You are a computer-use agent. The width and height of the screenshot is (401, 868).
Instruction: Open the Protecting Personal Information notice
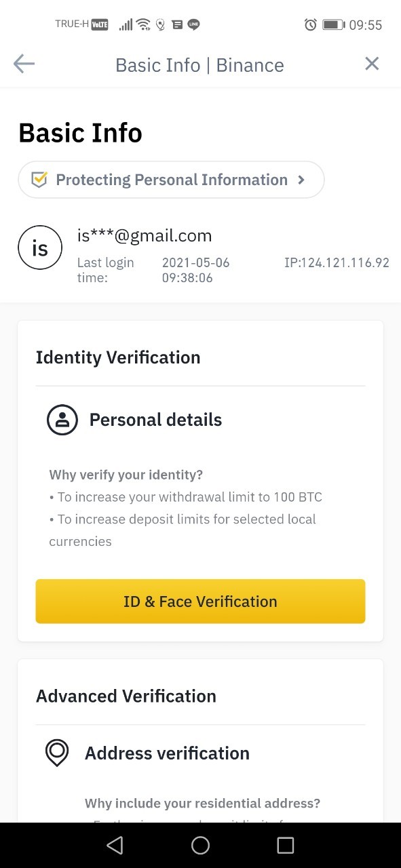(171, 180)
